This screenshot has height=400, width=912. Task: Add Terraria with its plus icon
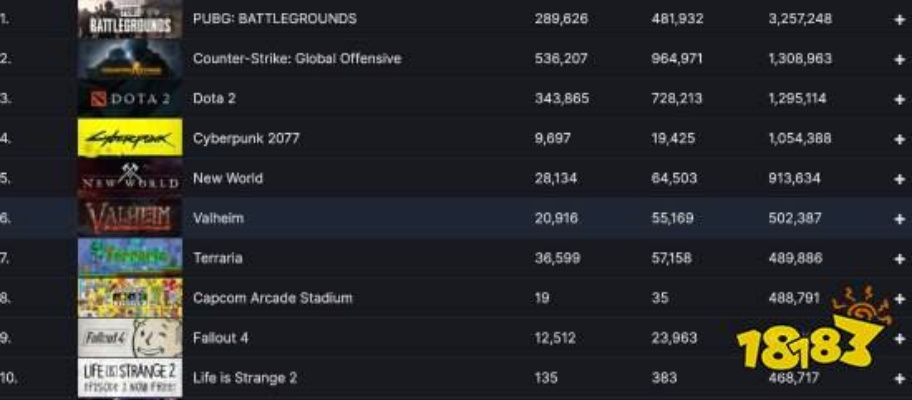click(900, 258)
